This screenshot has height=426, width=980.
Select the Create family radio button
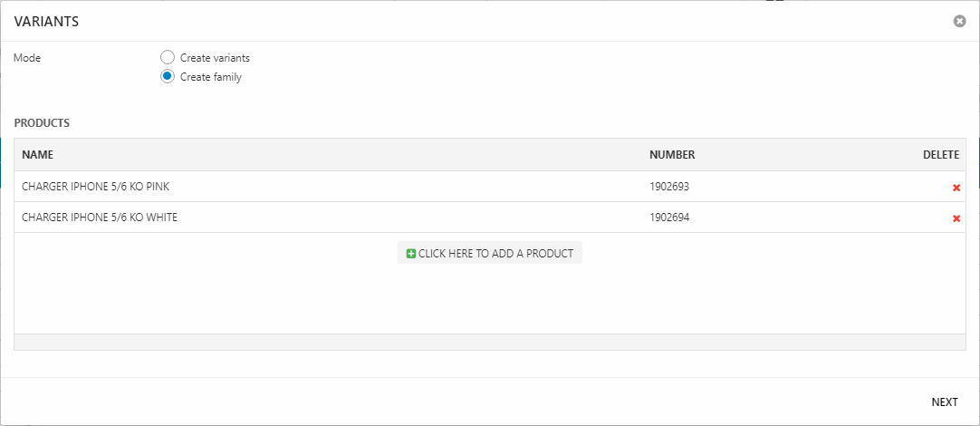[x=168, y=77]
